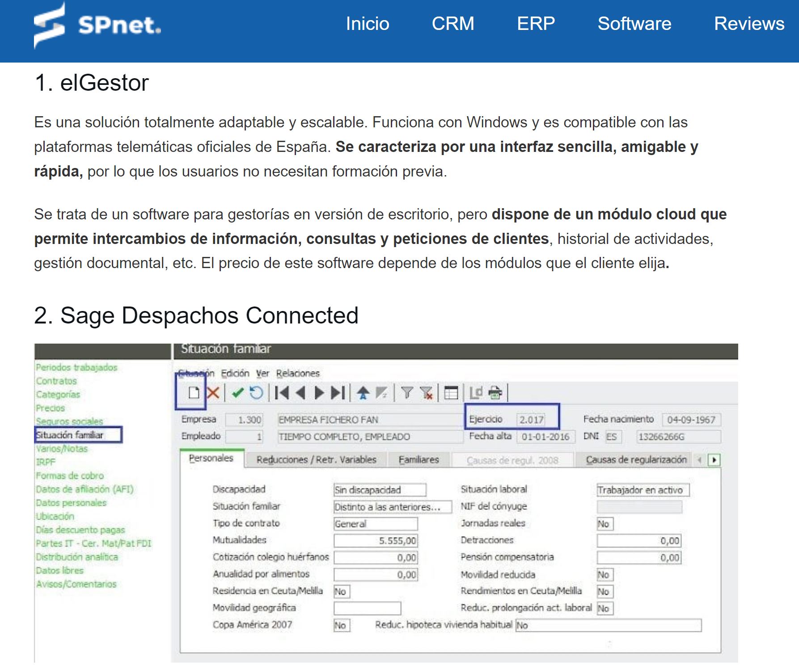
Task: Toggle Reduc. prolongación act. laboral field
Action: coord(605,608)
